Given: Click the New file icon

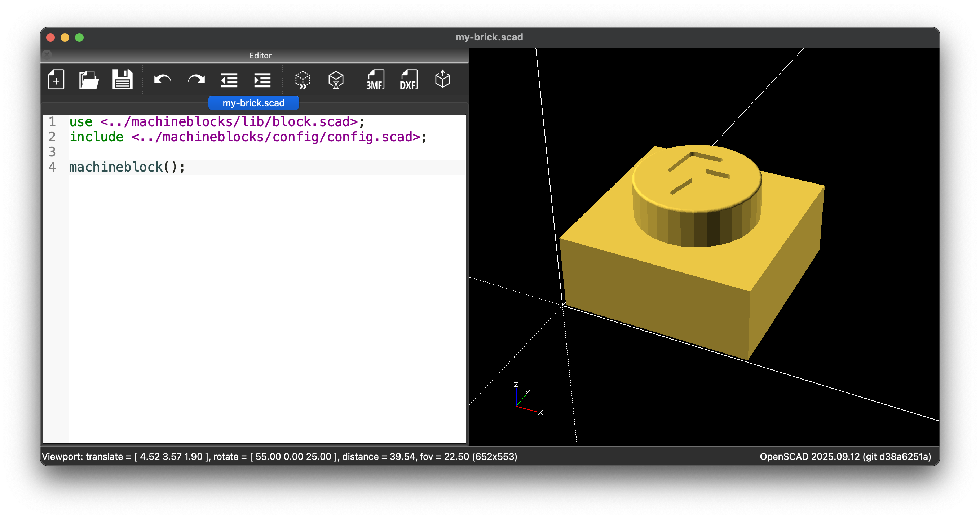Looking at the screenshot, I should [56, 80].
